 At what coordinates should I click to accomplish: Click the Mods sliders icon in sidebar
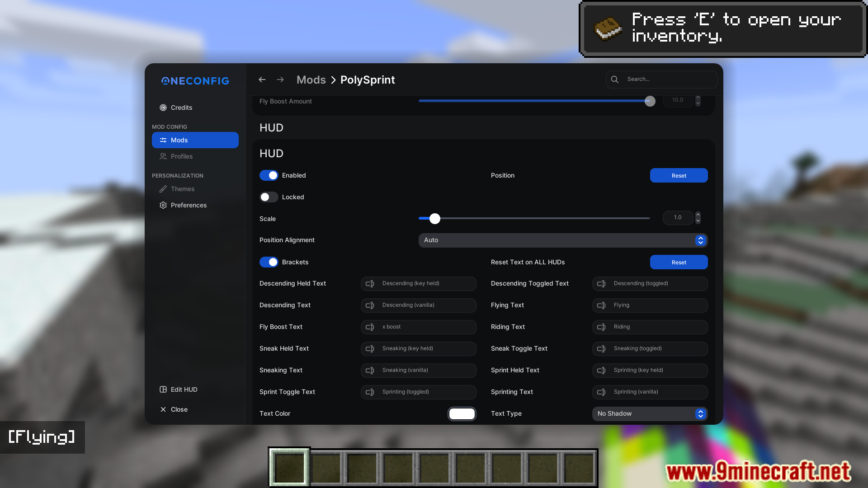163,140
